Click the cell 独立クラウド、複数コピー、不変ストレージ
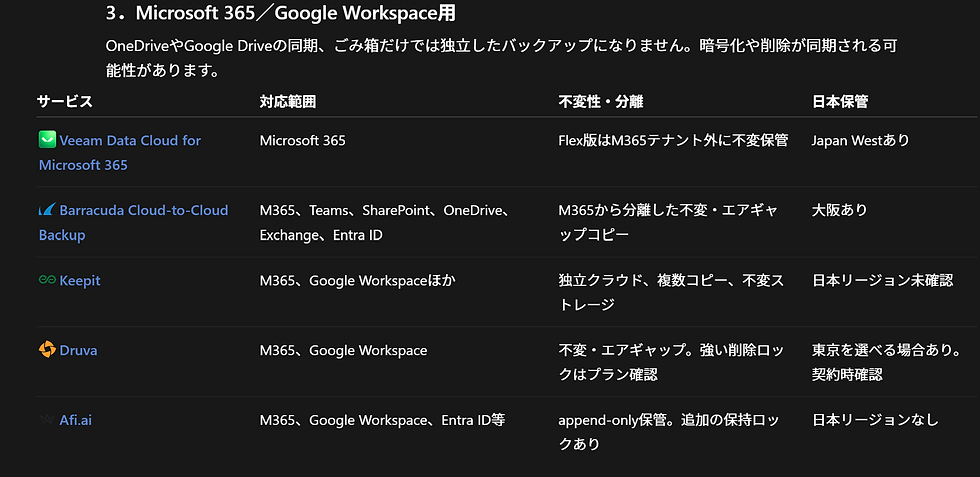 pyautogui.click(x=671, y=293)
